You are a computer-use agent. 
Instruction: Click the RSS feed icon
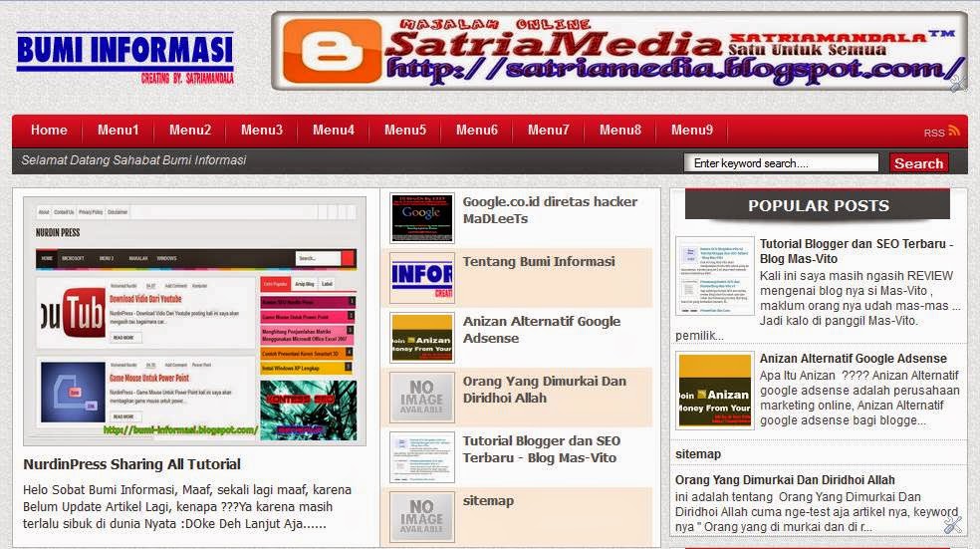(954, 131)
